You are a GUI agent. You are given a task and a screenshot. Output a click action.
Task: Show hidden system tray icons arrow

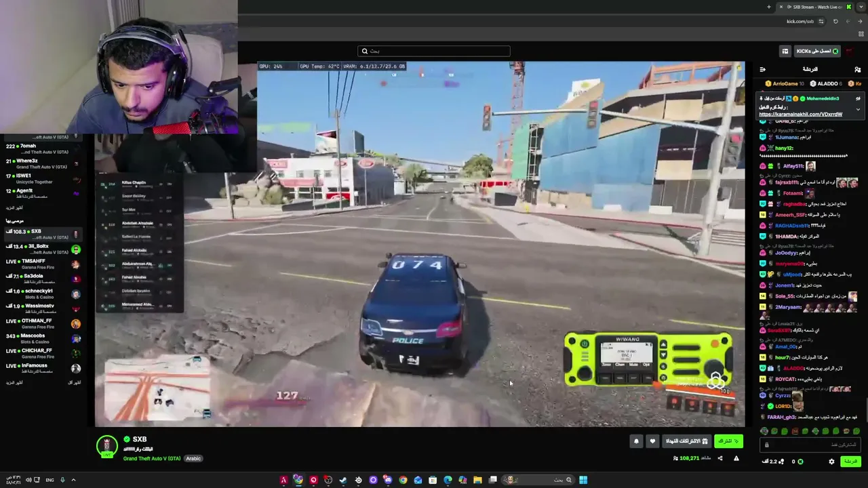pos(73,480)
